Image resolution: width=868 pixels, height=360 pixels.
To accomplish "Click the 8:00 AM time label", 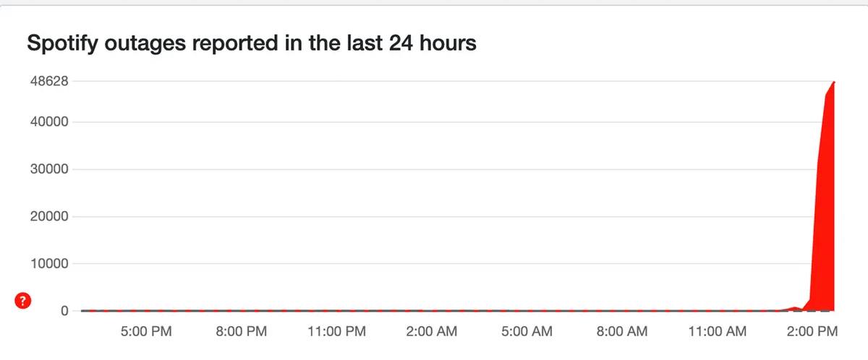I will pyautogui.click(x=621, y=332).
